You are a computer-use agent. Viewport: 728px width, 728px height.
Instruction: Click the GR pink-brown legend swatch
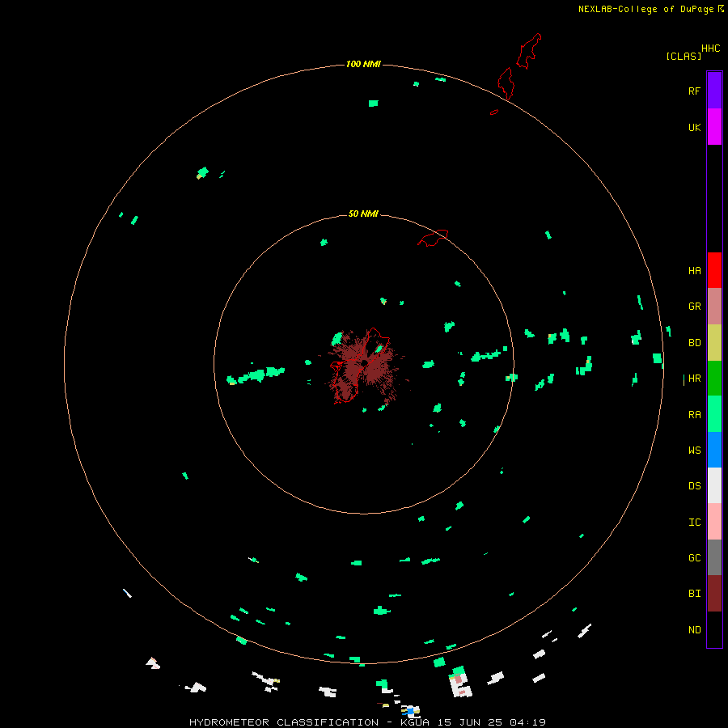point(714,307)
